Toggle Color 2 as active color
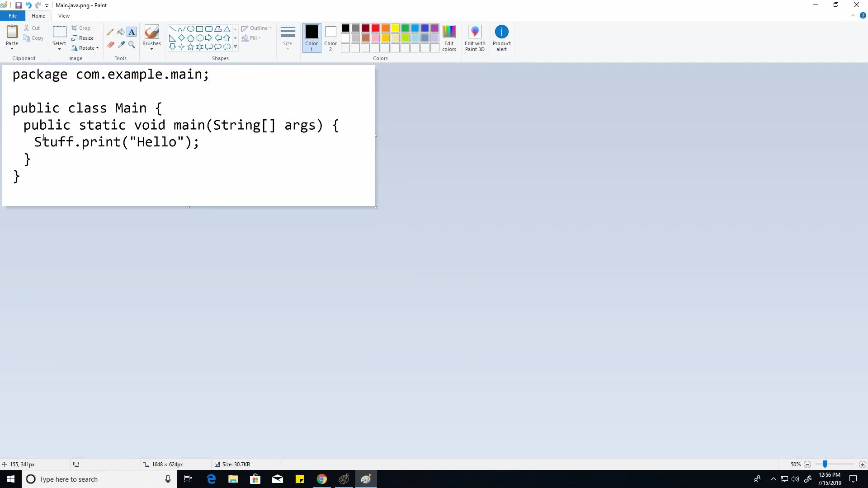868x488 pixels. coord(330,38)
